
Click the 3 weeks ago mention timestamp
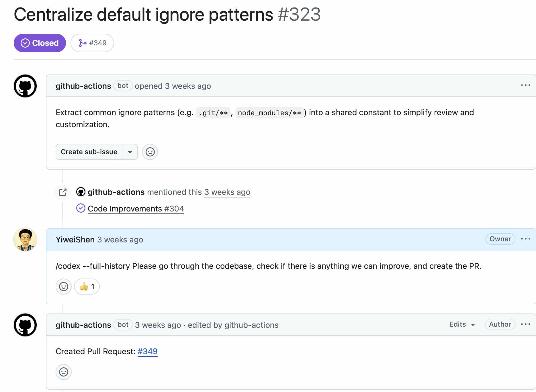click(x=227, y=192)
